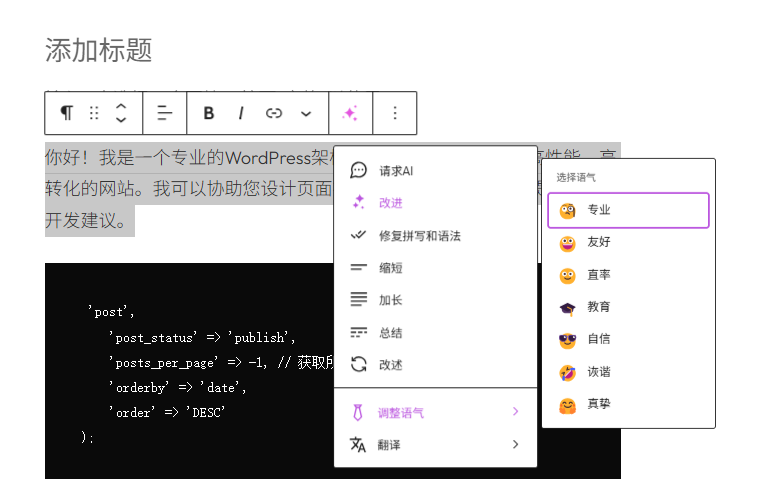Click the paragraph block type icon
773x479 pixels.
(x=66, y=113)
